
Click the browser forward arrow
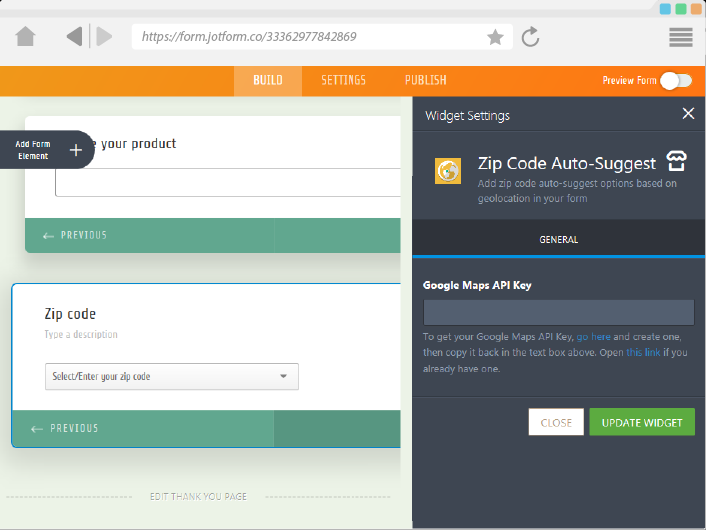104,37
